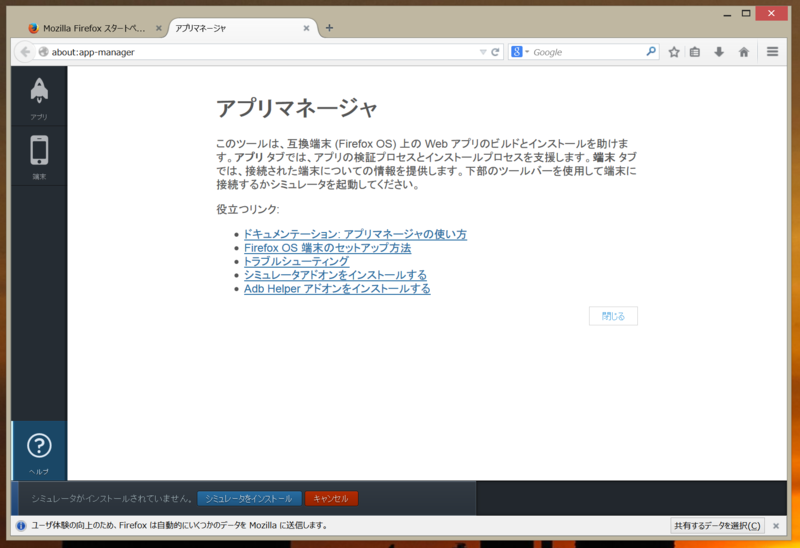Switch to Mozilla Firefox スタートページ tab
Image resolution: width=800 pixels, height=548 pixels.
tap(94, 28)
